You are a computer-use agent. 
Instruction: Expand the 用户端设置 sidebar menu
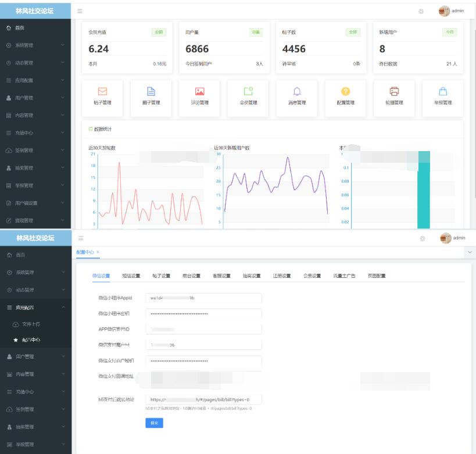click(35, 203)
